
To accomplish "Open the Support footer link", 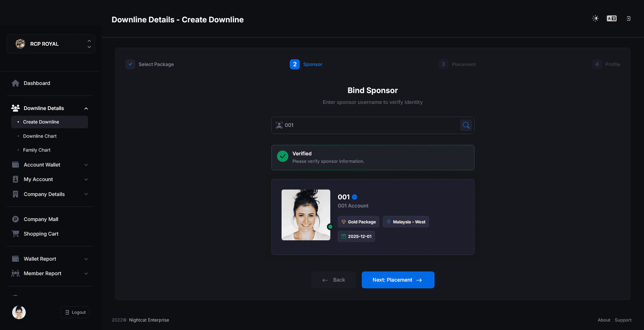I will pyautogui.click(x=623, y=320).
